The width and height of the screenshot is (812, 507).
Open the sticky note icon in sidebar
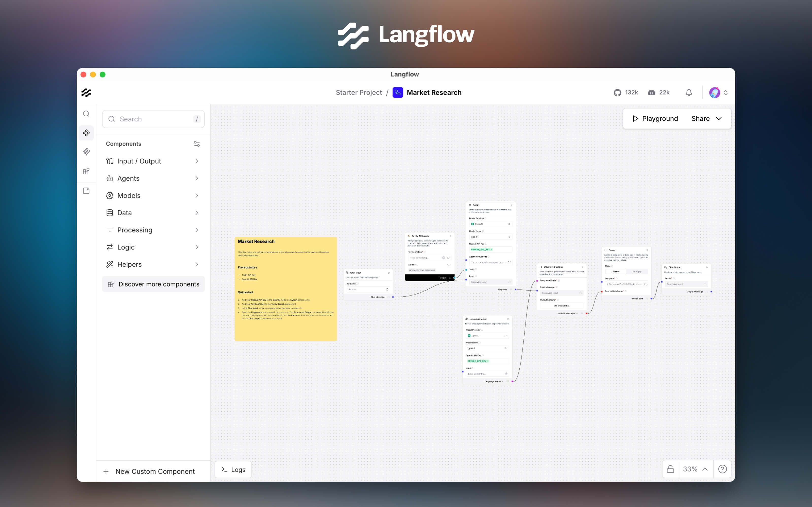86,191
